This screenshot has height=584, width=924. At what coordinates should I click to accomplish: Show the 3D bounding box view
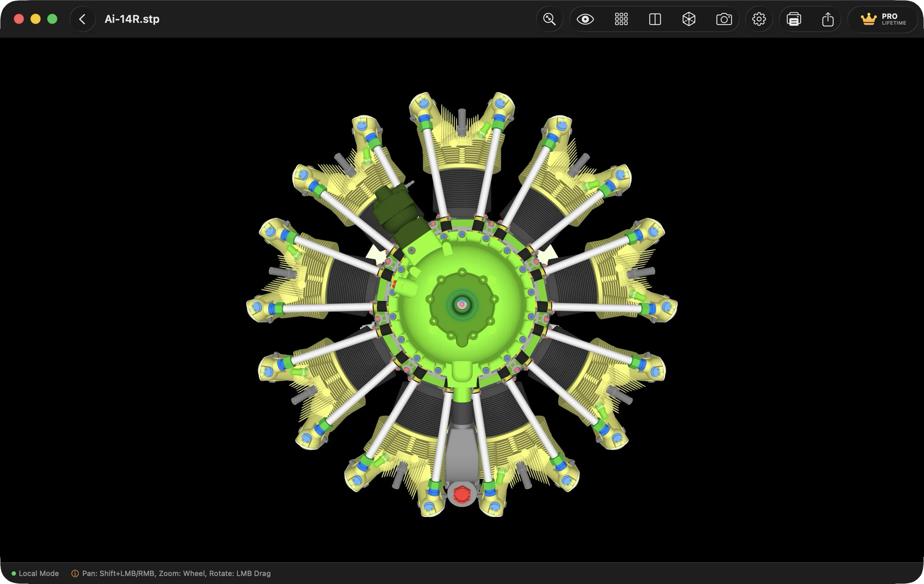coord(689,19)
